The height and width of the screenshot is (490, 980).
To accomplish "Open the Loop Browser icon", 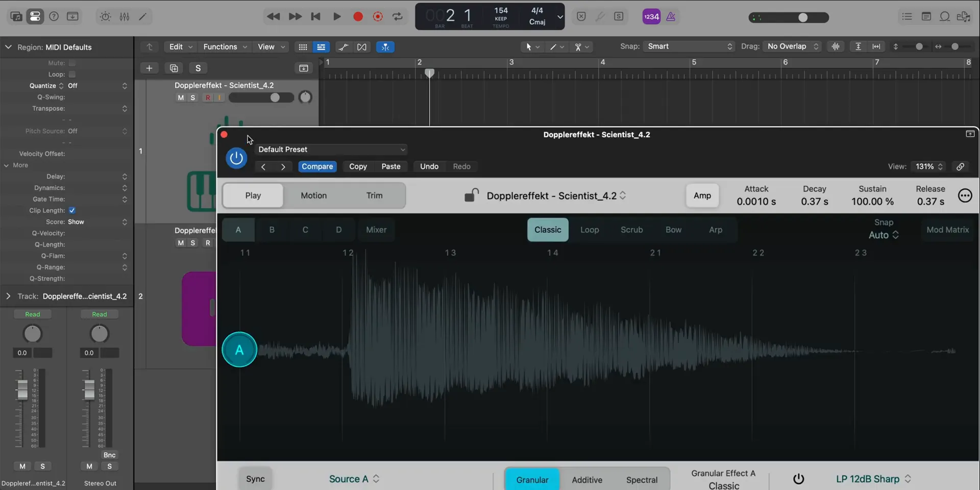I will tap(945, 16).
